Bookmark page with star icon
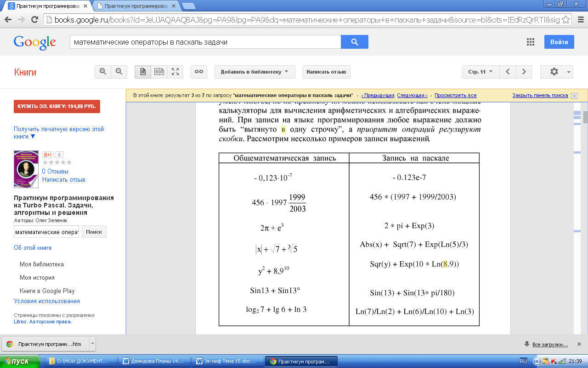The image size is (588, 368). pos(566,20)
